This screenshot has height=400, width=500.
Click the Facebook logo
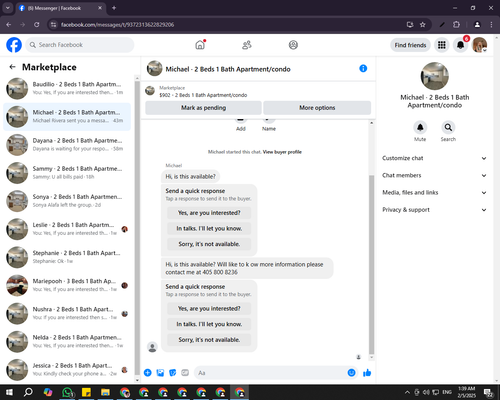pos(14,45)
